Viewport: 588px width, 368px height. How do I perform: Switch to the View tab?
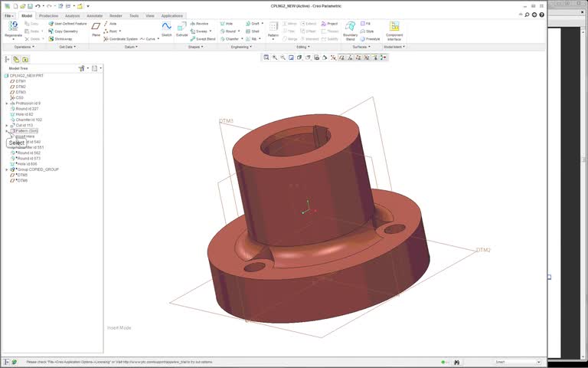point(149,16)
